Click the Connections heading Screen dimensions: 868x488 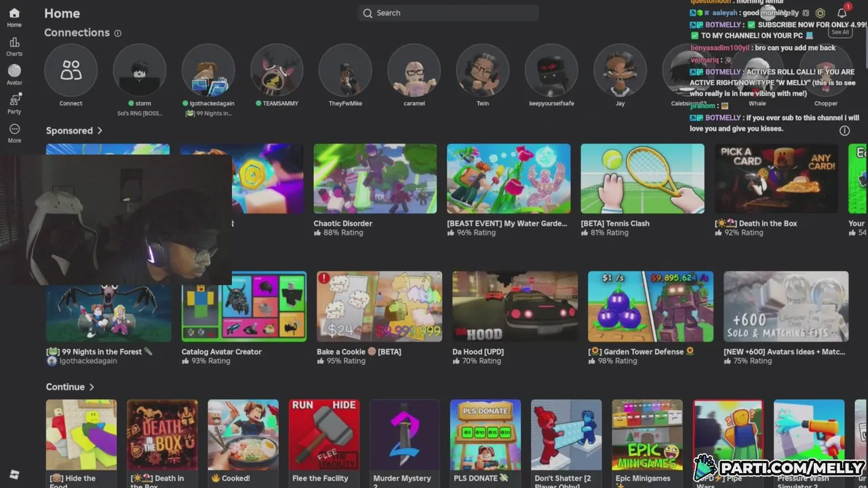[77, 33]
